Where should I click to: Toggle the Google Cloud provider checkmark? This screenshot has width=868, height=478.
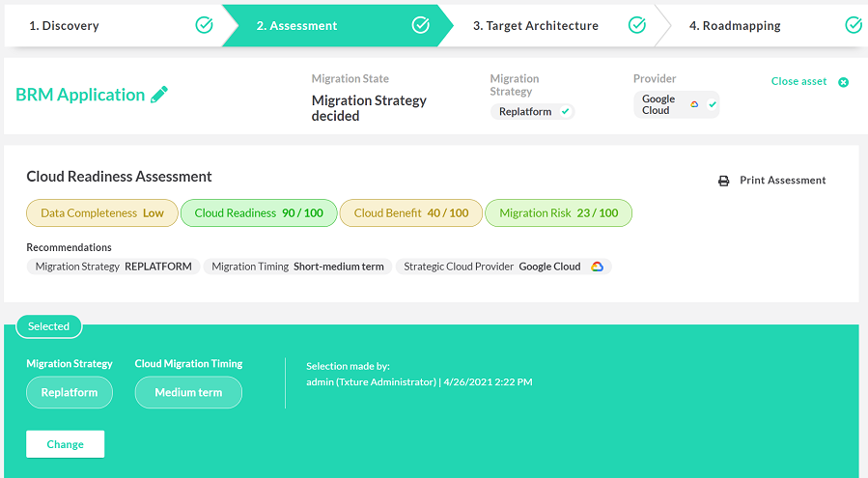pyautogui.click(x=713, y=104)
